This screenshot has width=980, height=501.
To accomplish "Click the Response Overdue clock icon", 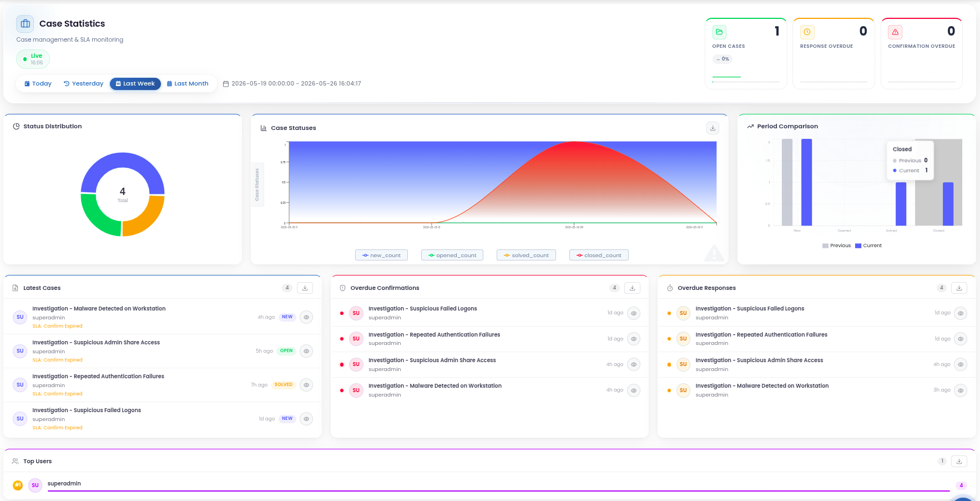I will 807,32.
